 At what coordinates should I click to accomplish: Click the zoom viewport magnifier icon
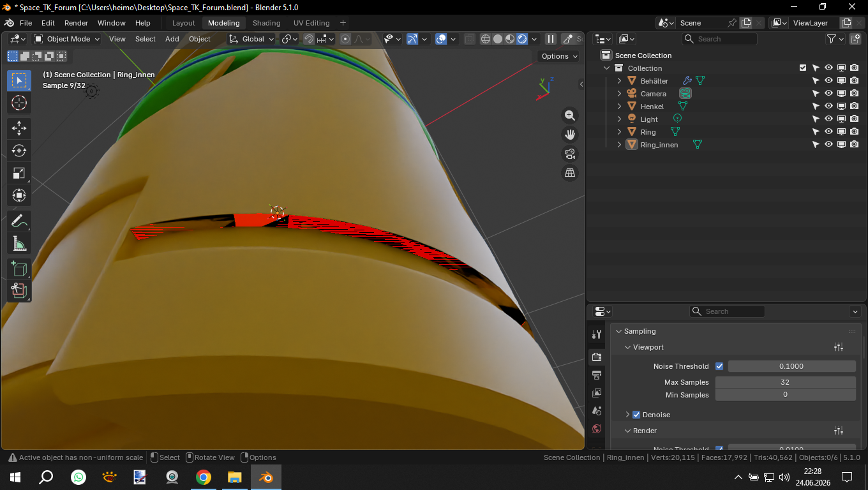pos(570,115)
